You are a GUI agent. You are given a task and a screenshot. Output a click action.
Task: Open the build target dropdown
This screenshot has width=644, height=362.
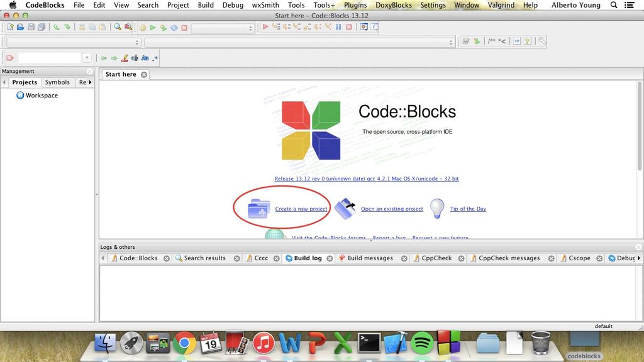[x=222, y=28]
